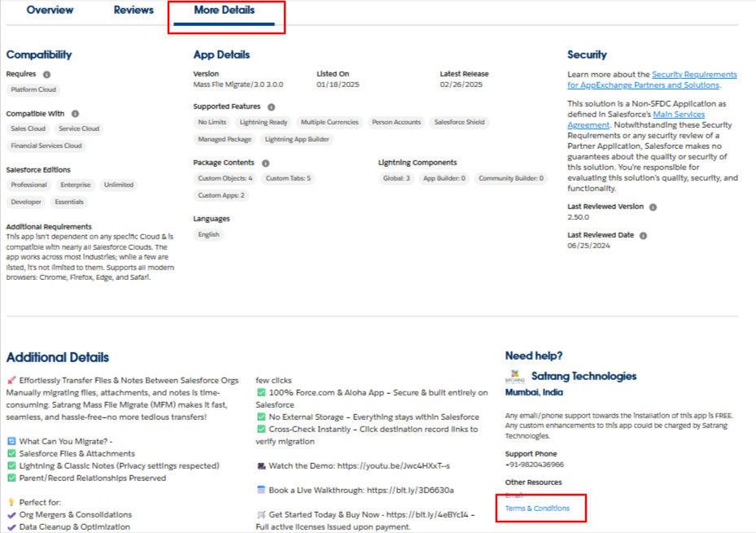Click the Listed On date 01/18/2025
Image resolution: width=756 pixels, height=533 pixels.
pos(338,85)
